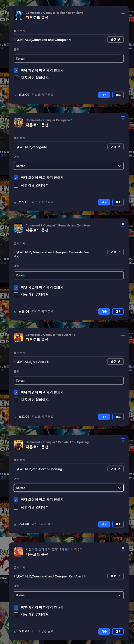Close the Red Alert 3 download options dialog
This screenshot has height=644, width=134.
pyautogui.click(x=123, y=334)
